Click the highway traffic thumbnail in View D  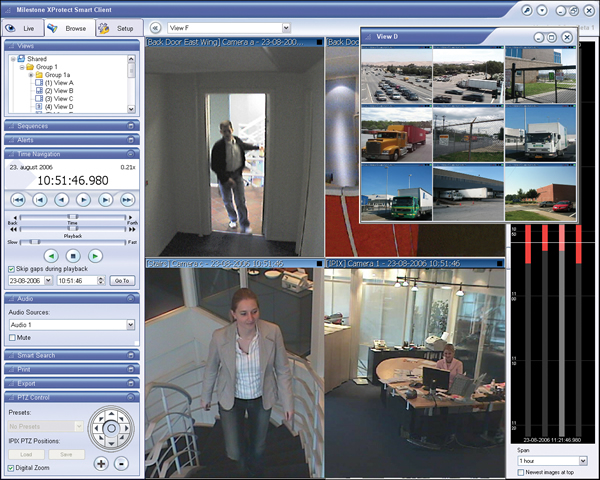point(396,75)
